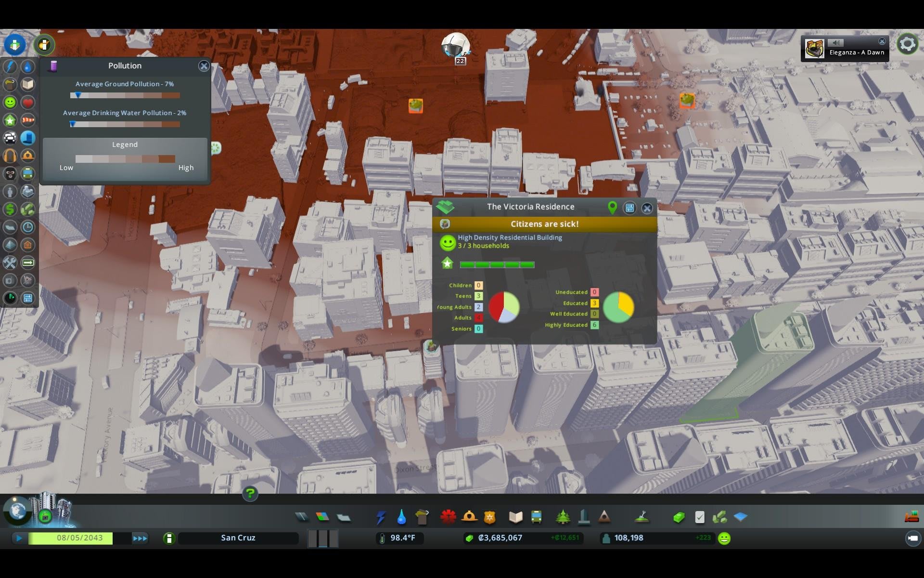Screen dimensions: 924x578
Task: Show the Traffic info view
Action: pyautogui.click(x=10, y=138)
